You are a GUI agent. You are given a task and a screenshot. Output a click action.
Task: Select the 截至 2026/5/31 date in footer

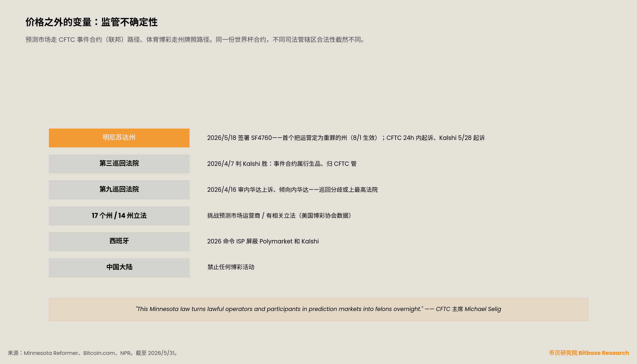tap(155, 353)
